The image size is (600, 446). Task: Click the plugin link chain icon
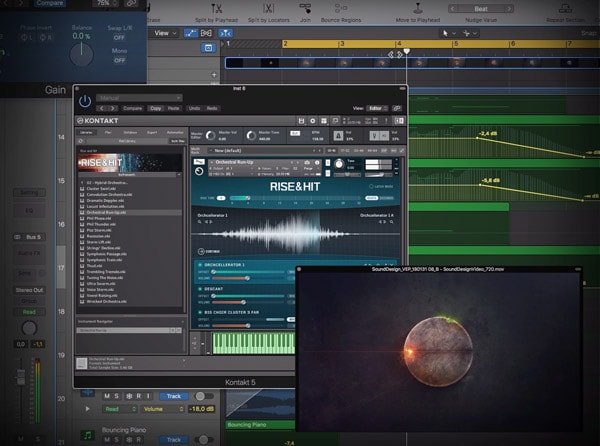click(x=399, y=107)
